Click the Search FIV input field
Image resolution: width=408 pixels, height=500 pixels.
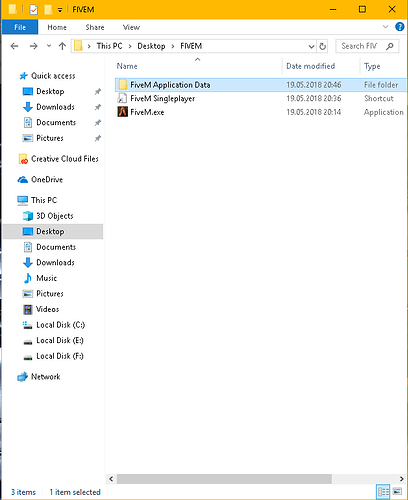360,46
